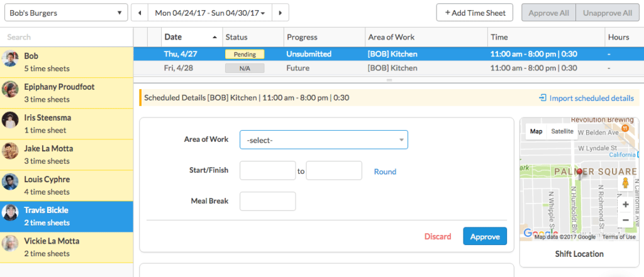The width and height of the screenshot is (644, 277).
Task: Click the Pending status badge
Action: point(245,54)
